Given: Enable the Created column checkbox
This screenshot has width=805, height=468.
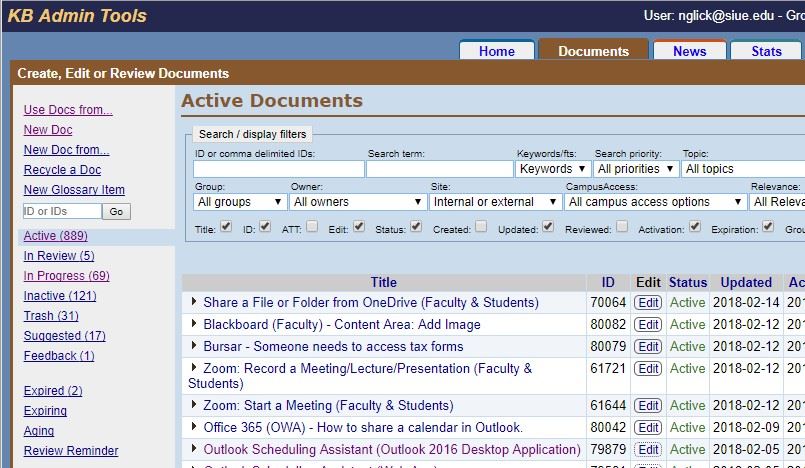Looking at the screenshot, I should (x=482, y=227).
